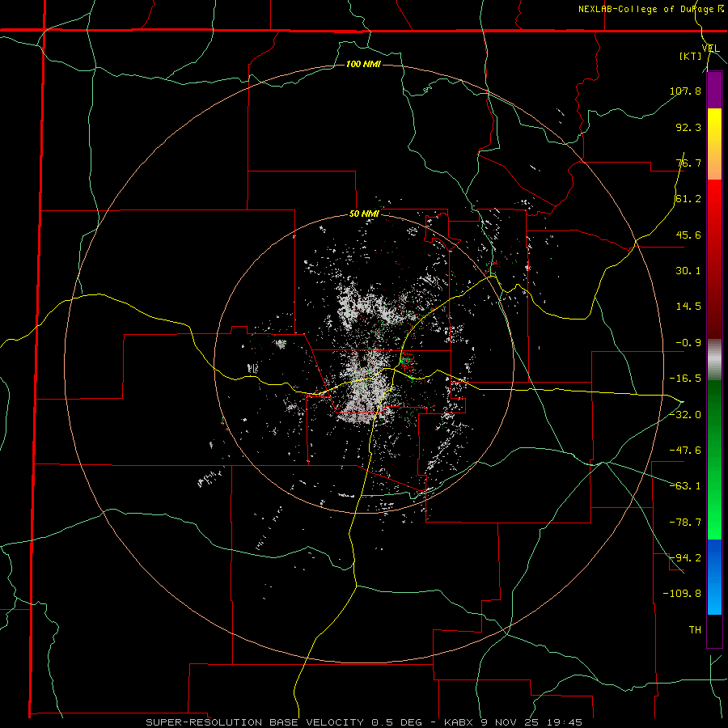Click the -16.5 velocity scale value
This screenshot has width=728, height=728.
coord(685,379)
